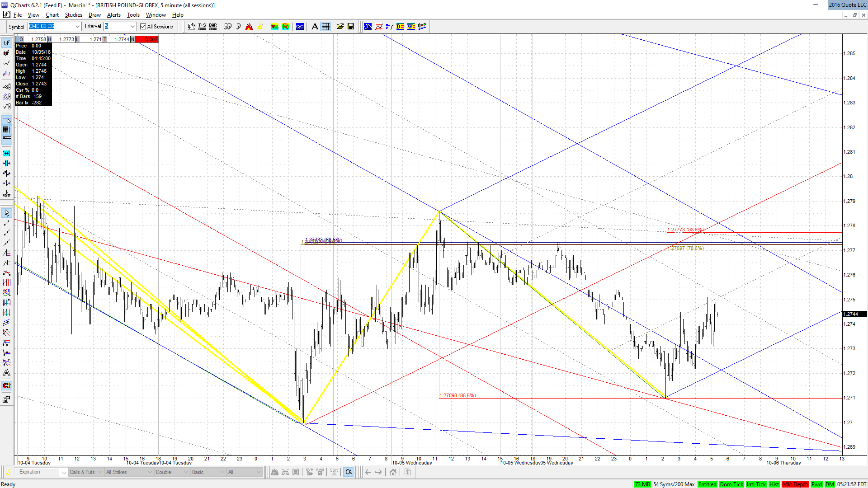The height and width of the screenshot is (488, 868).
Task: Select the Log scale icon in left sidebar
Action: (7, 86)
